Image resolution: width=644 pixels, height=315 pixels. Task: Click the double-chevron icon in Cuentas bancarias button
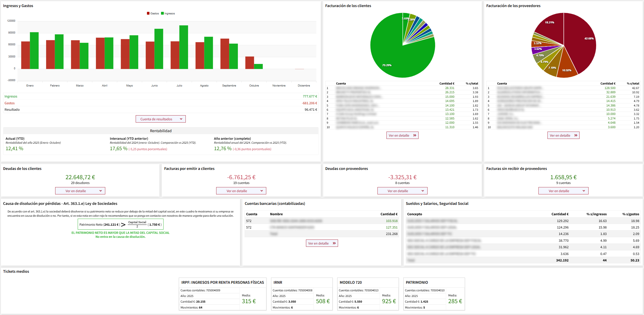(334, 243)
